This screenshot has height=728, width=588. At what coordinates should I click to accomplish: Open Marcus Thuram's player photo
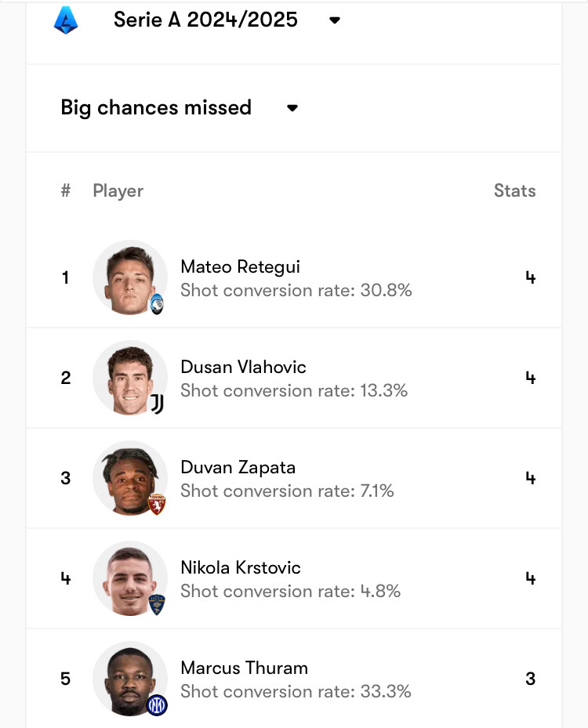[129, 679]
